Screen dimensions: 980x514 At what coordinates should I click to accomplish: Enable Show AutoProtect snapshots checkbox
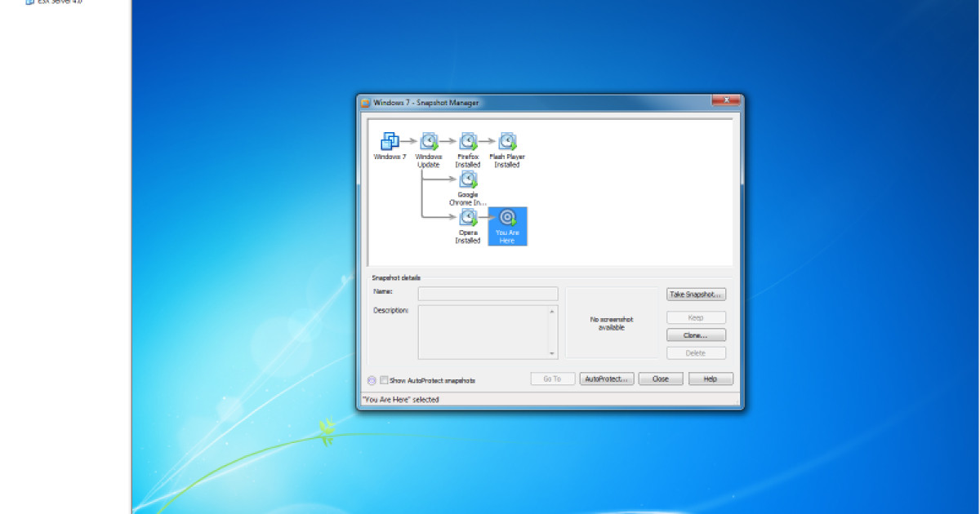point(384,380)
